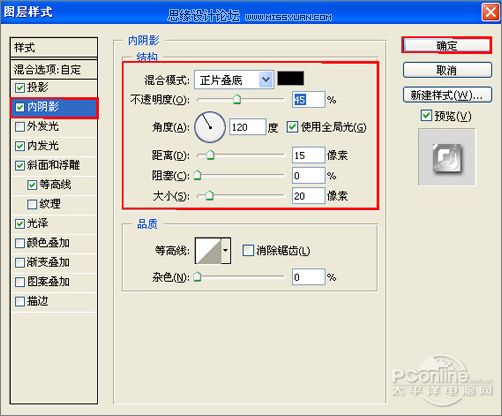Viewport: 502px width, 416px height.
Task: Click the 杂色 slider handle
Action: (x=197, y=277)
